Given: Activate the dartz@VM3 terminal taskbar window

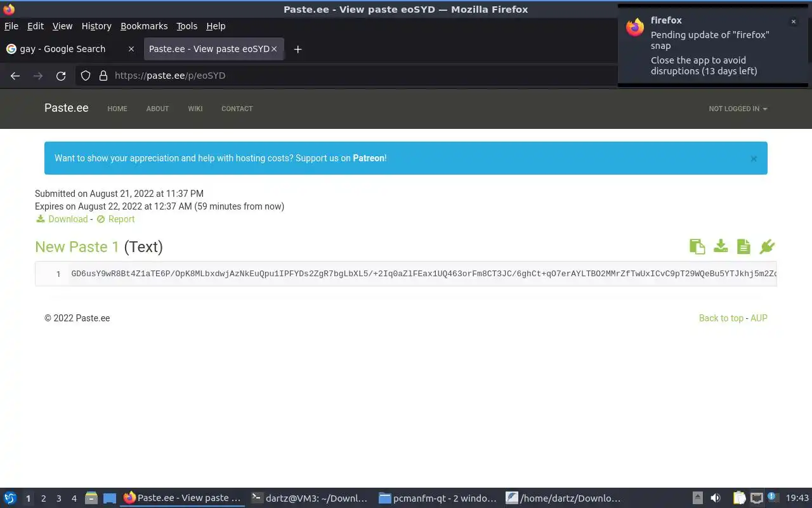Looking at the screenshot, I should pos(310,498).
